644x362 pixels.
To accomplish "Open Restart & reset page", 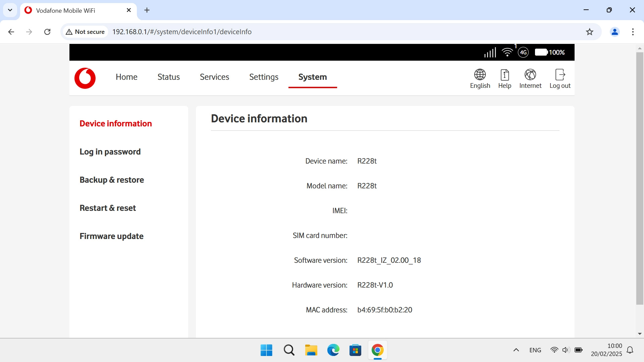I will tap(108, 208).
